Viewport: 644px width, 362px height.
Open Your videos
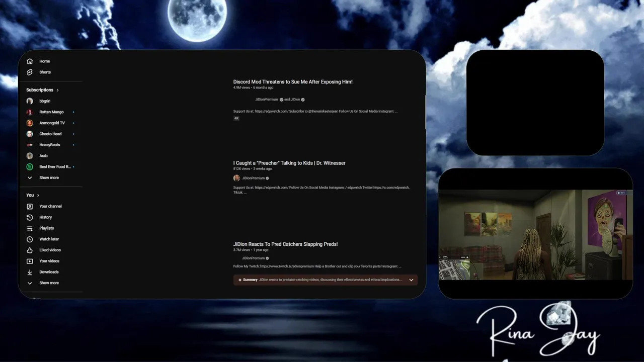49,261
